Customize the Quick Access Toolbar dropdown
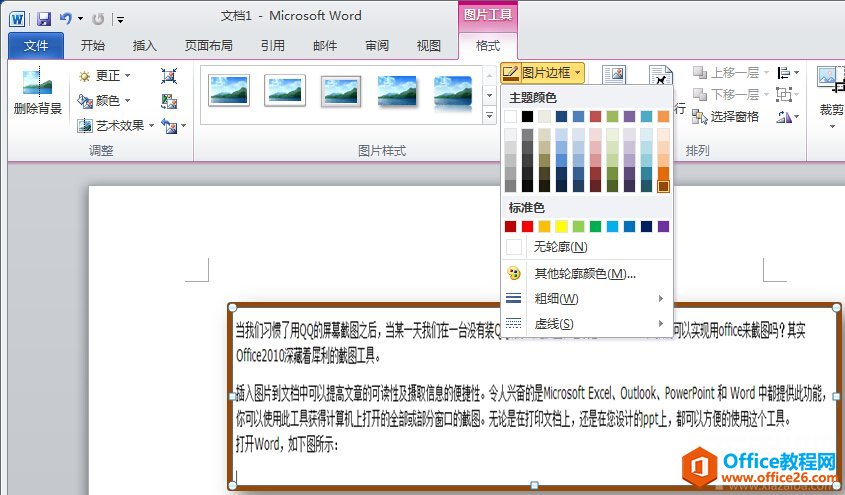 click(120, 20)
